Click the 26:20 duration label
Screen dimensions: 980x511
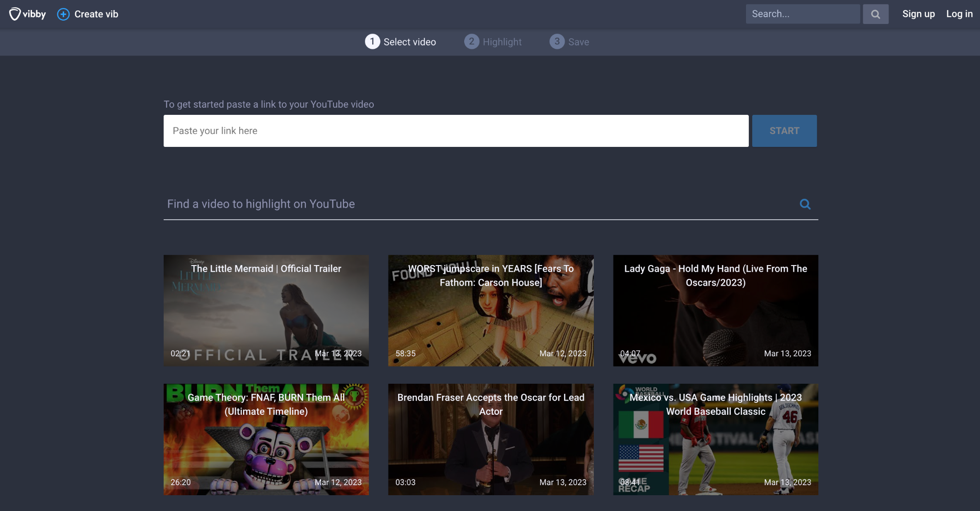(180, 482)
